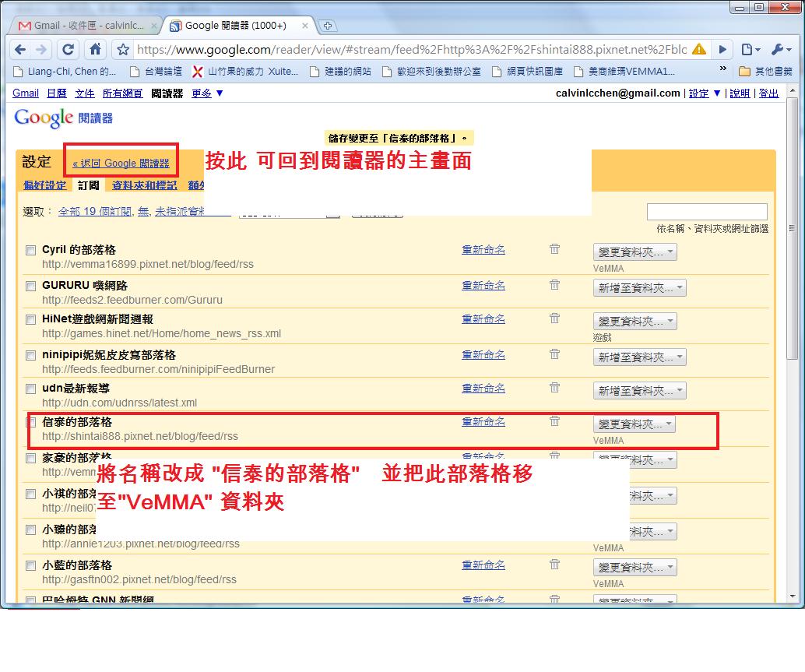Select 全部 19 個訂閱 link
805x672 pixels.
click(96, 211)
